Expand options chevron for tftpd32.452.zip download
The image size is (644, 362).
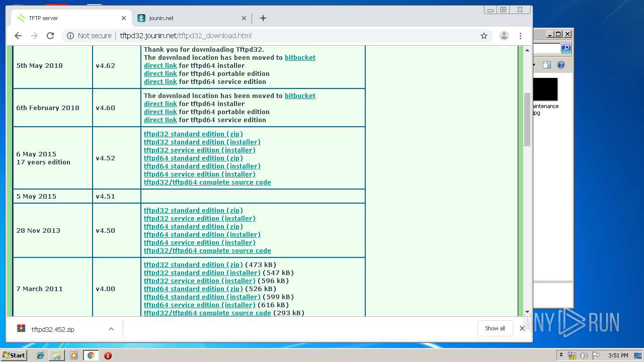click(111, 329)
